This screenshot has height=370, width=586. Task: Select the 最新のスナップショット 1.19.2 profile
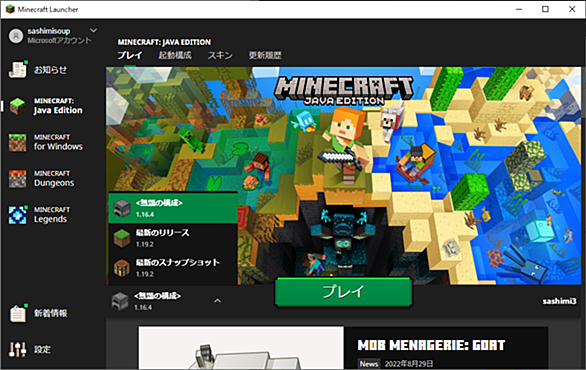coord(173,268)
